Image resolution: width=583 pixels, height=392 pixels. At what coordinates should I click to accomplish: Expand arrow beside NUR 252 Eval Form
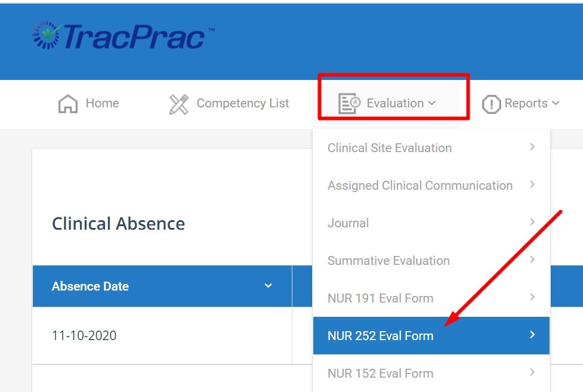tap(532, 335)
